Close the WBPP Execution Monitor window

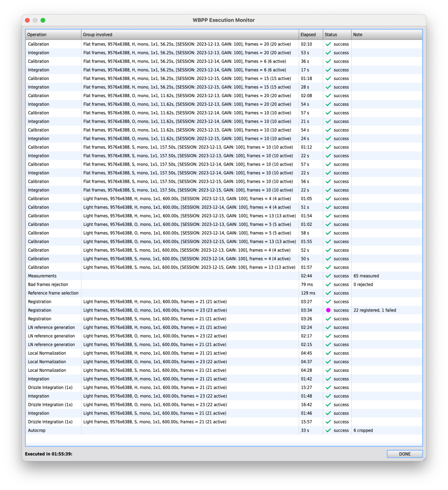click(x=27, y=20)
